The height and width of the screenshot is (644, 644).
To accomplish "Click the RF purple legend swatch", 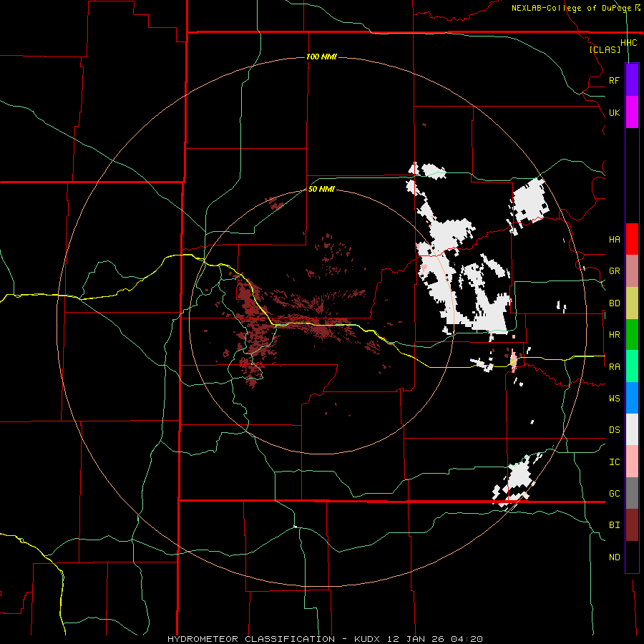I will tap(632, 80).
